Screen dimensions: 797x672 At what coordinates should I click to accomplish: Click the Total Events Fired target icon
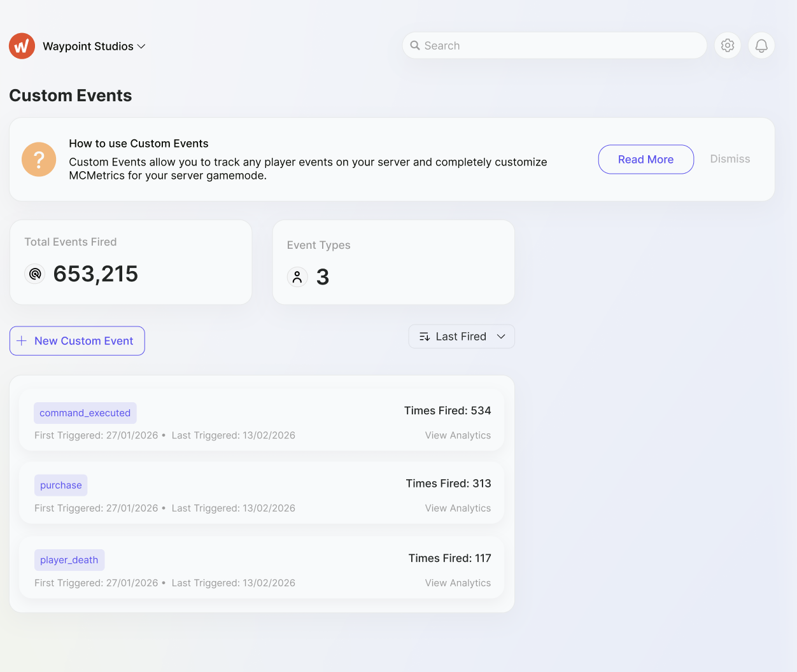[35, 274]
